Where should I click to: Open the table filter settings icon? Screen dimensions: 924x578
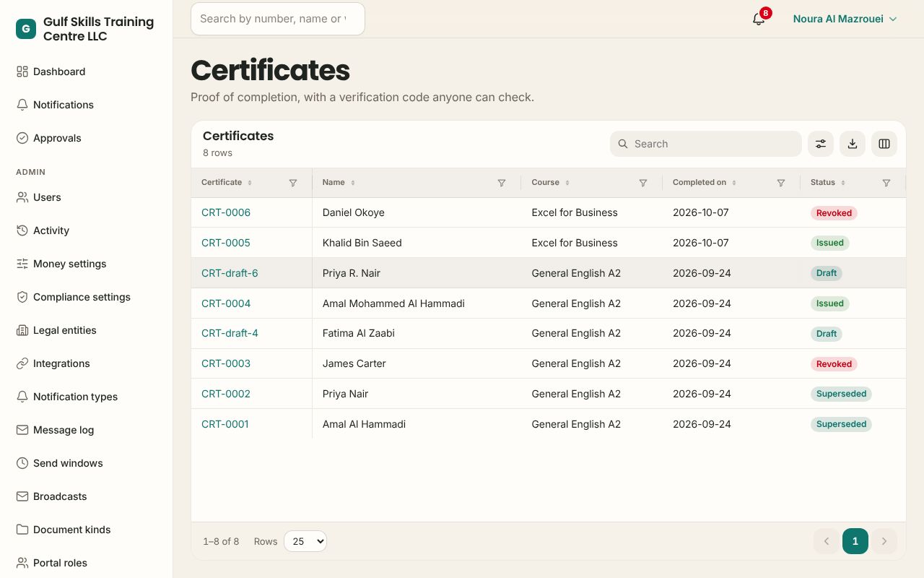coord(821,144)
